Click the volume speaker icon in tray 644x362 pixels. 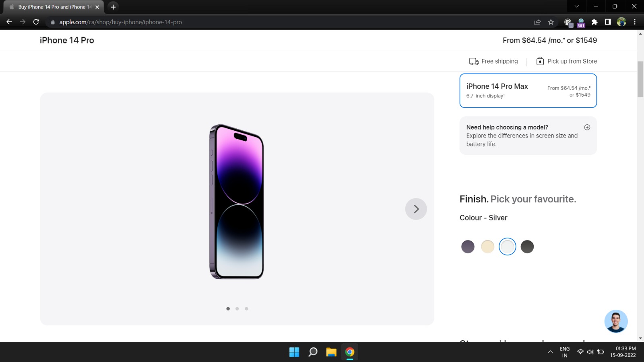pos(590,352)
